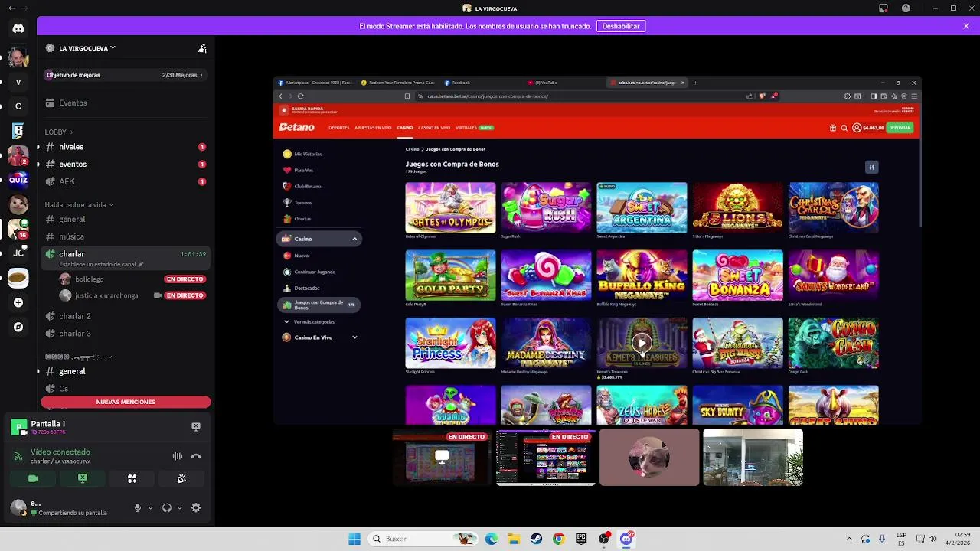This screenshot has width=980, height=551.
Task: Dismiss streamer mode banner with X
Action: (966, 26)
